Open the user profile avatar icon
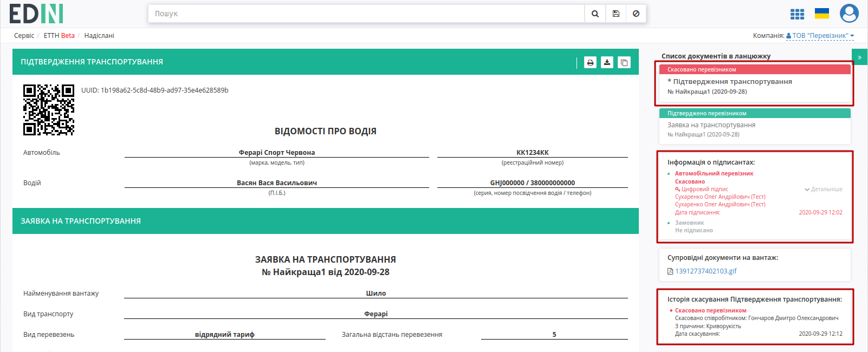868x352 pixels. 849,14
